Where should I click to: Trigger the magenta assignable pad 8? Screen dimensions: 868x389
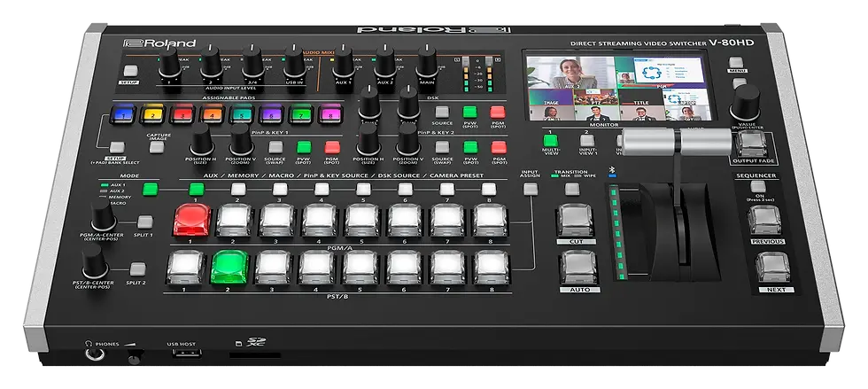coord(331,114)
